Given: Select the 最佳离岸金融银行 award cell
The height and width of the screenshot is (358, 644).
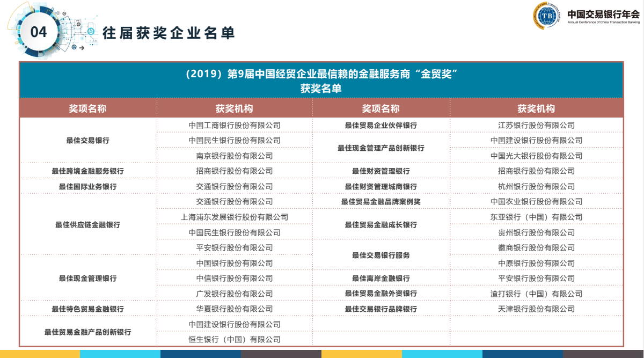Looking at the screenshot, I should pyautogui.click(x=380, y=279).
